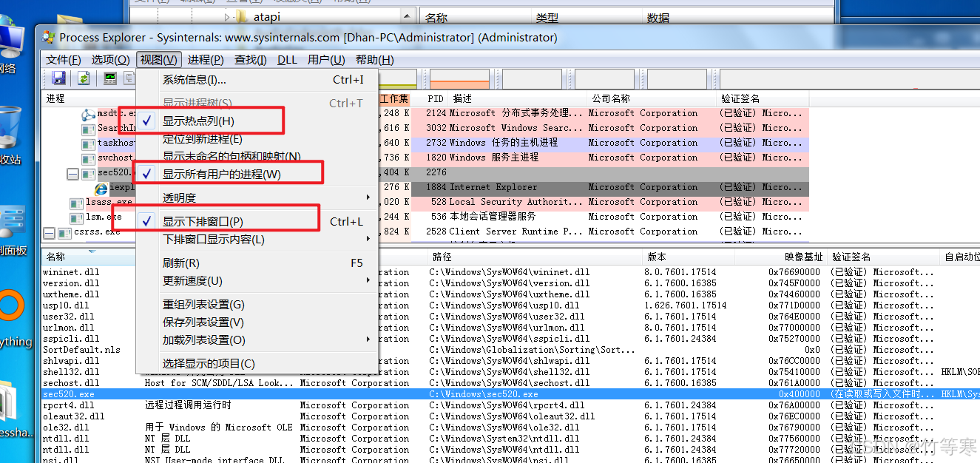980x463 pixels.
Task: Collapse the csrss.exe process tree node
Action: tap(49, 233)
